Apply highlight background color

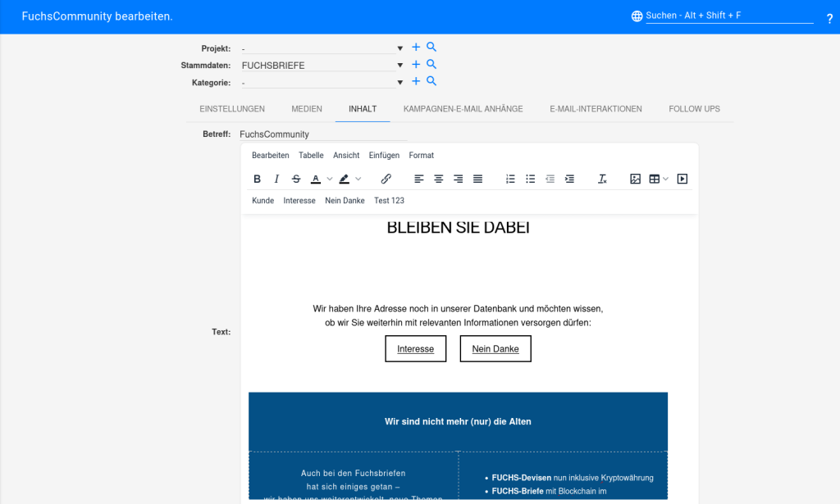tap(345, 179)
